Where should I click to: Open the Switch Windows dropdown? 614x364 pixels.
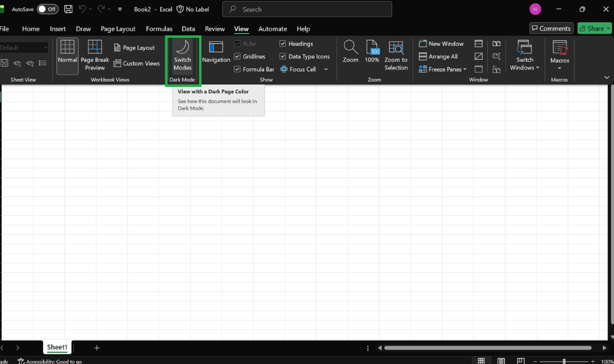click(x=525, y=56)
